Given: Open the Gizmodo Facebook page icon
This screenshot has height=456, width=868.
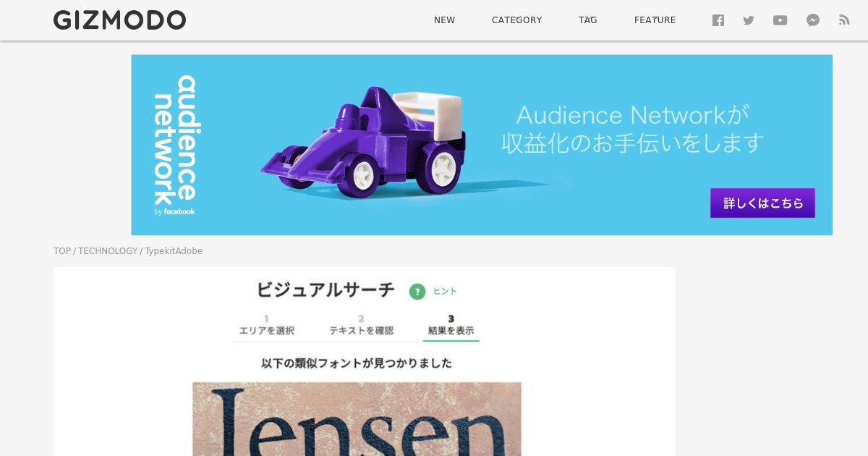Looking at the screenshot, I should point(718,20).
